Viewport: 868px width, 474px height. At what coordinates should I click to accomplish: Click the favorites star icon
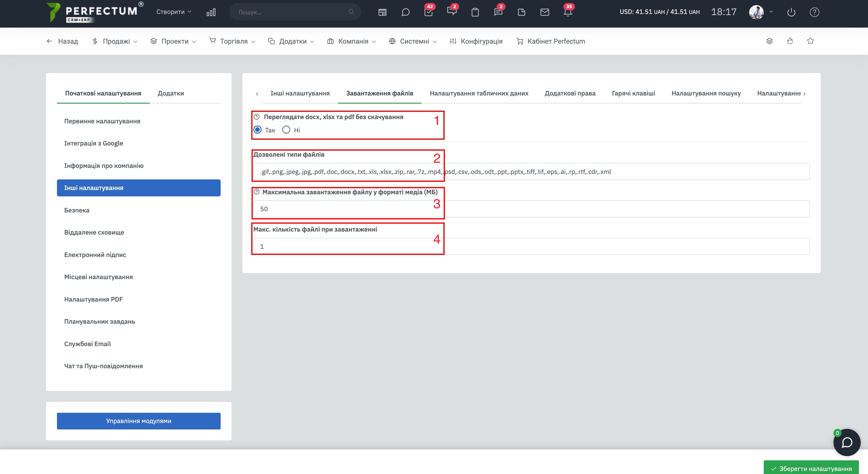point(810,41)
